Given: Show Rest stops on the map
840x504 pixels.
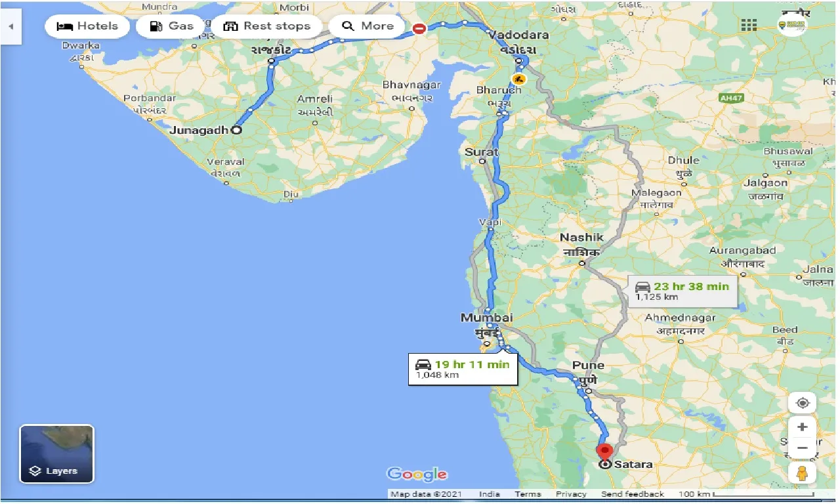Looking at the screenshot, I should 266,26.
